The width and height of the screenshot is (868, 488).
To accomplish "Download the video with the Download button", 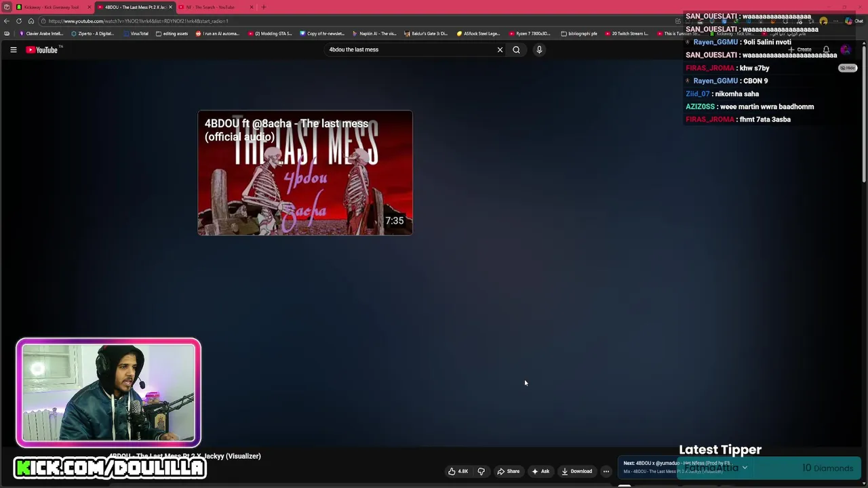I will pos(576,471).
